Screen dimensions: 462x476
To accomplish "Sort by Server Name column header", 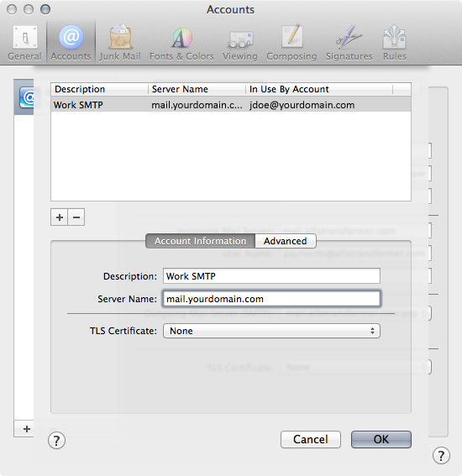I will (197, 89).
